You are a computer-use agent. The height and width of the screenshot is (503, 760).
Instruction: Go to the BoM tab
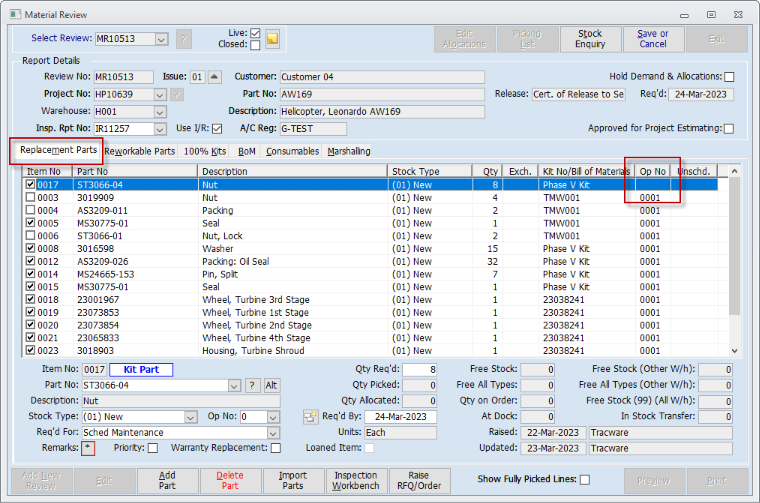(246, 151)
